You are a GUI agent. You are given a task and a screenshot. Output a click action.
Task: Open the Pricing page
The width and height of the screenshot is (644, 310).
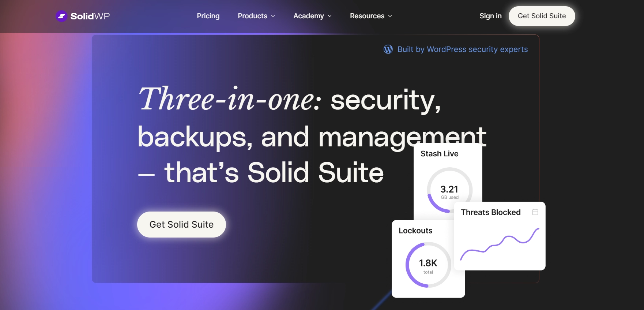208,16
